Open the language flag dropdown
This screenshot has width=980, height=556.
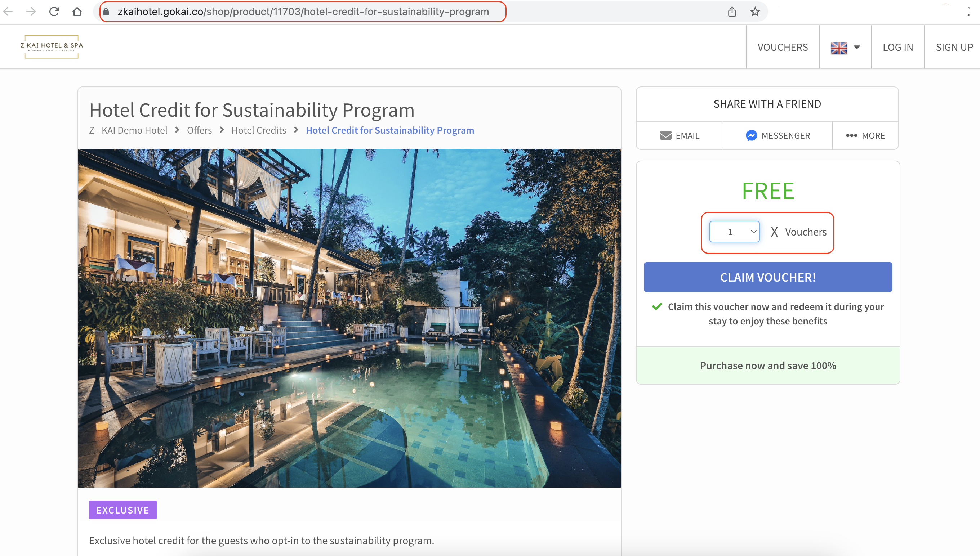(845, 47)
